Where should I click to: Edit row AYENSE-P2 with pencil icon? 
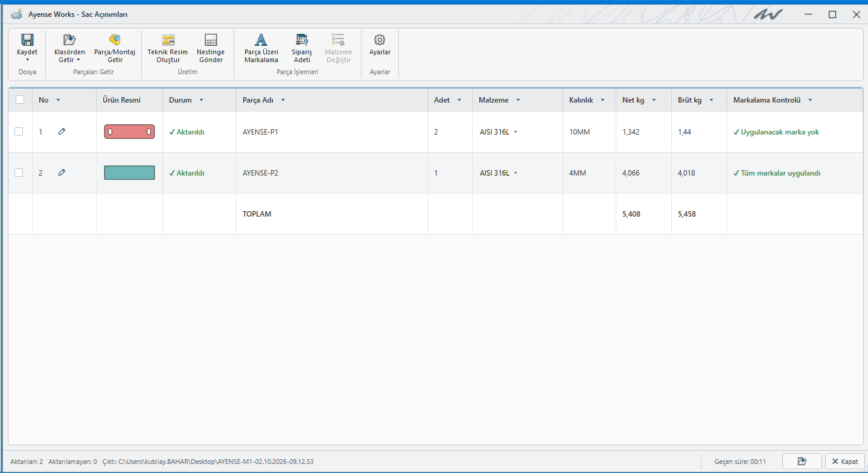[62, 173]
